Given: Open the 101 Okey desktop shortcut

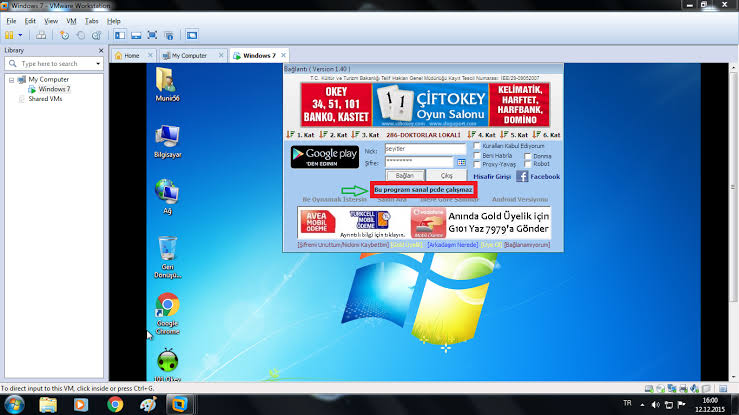Looking at the screenshot, I should [167, 365].
